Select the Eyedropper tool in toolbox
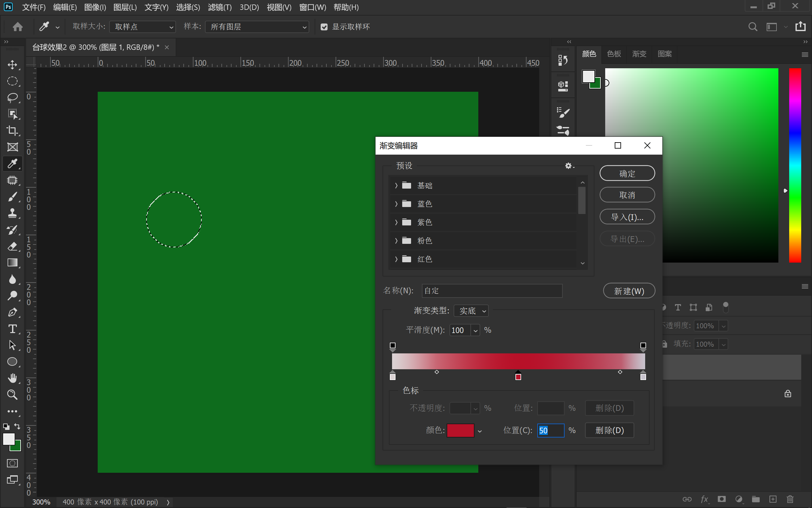 pos(12,164)
